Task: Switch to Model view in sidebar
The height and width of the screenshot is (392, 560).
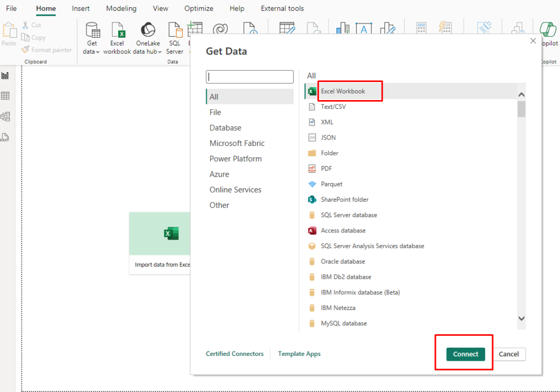Action: pyautogui.click(x=6, y=116)
